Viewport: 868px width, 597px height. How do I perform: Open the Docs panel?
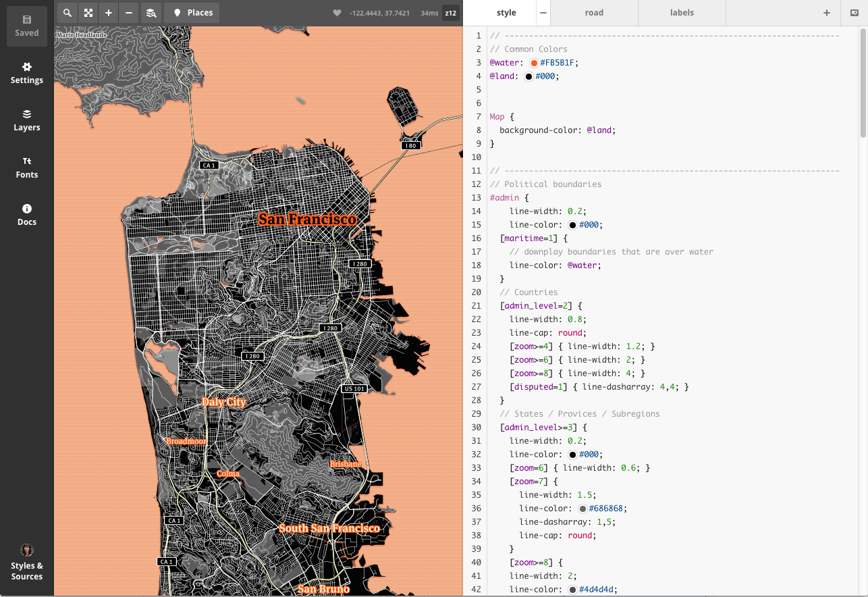(x=27, y=215)
